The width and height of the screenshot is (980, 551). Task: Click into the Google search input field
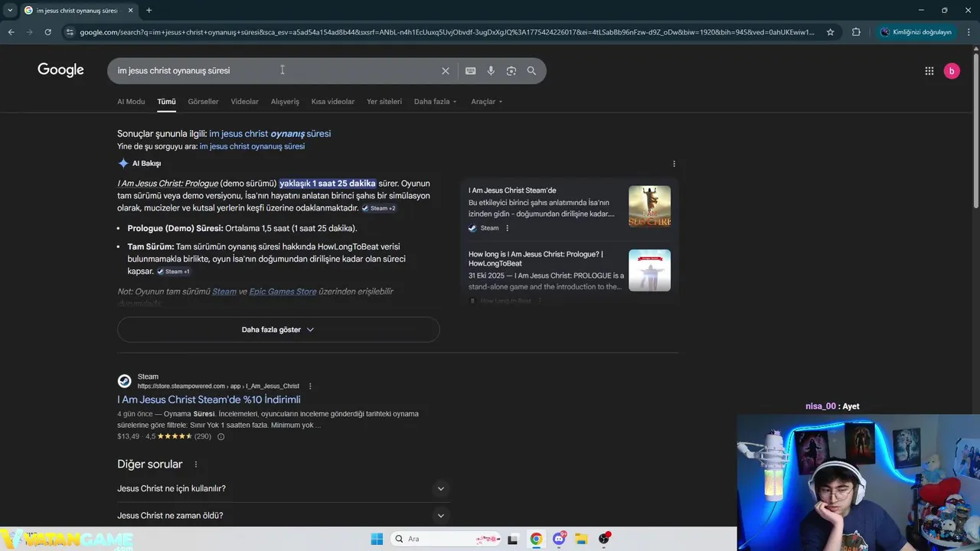point(276,70)
